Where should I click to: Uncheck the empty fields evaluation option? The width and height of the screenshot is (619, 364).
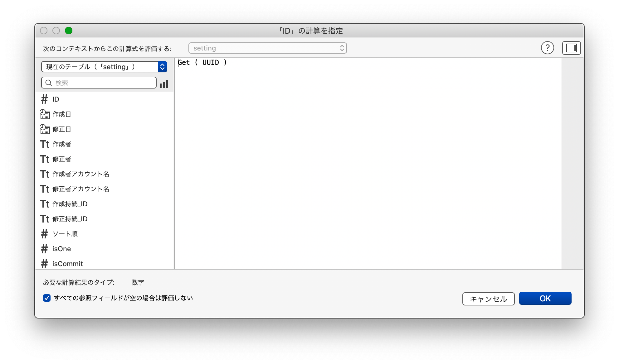pyautogui.click(x=46, y=298)
